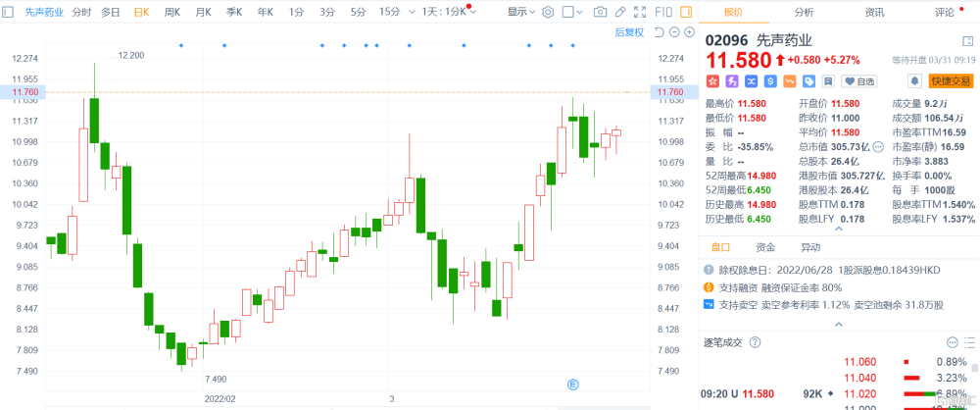Select 5分 interval
Screen dimensions: 980x410
pos(358,12)
